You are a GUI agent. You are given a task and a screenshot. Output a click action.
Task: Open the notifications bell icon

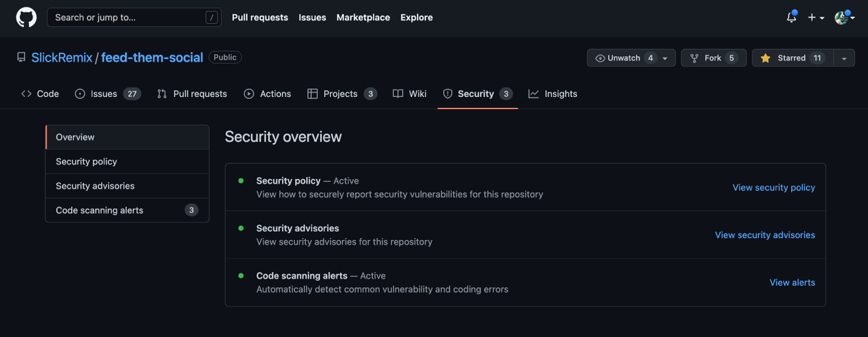click(x=791, y=18)
